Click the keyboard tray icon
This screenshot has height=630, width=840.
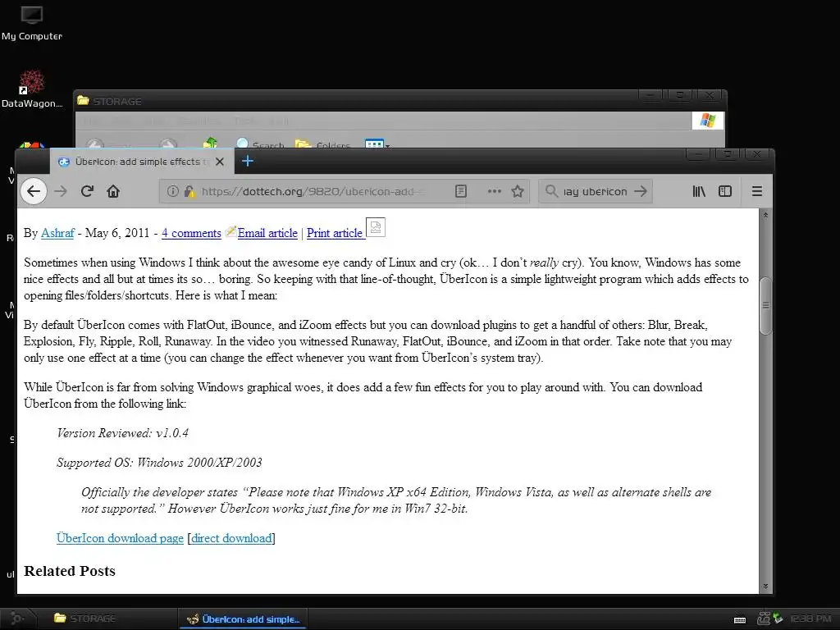click(740, 619)
